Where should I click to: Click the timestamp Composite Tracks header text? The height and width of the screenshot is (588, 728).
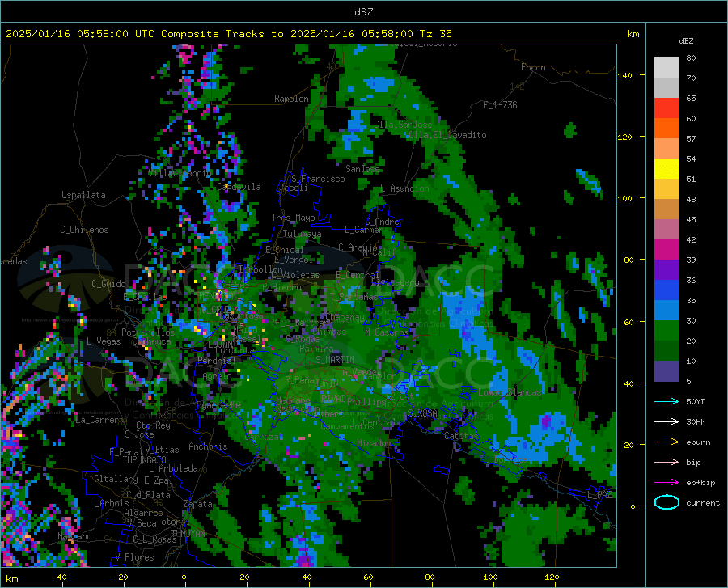pyautogui.click(x=228, y=34)
